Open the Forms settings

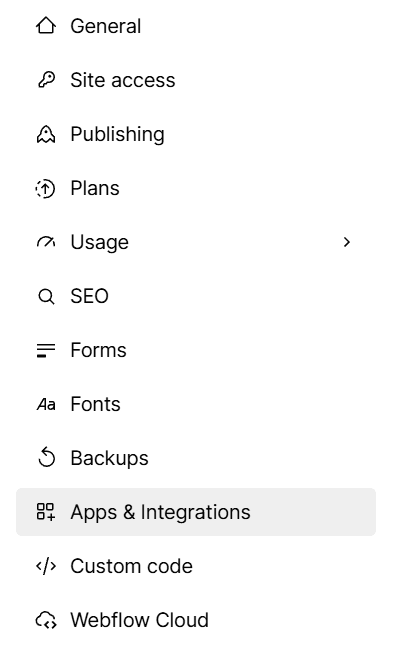196,350
